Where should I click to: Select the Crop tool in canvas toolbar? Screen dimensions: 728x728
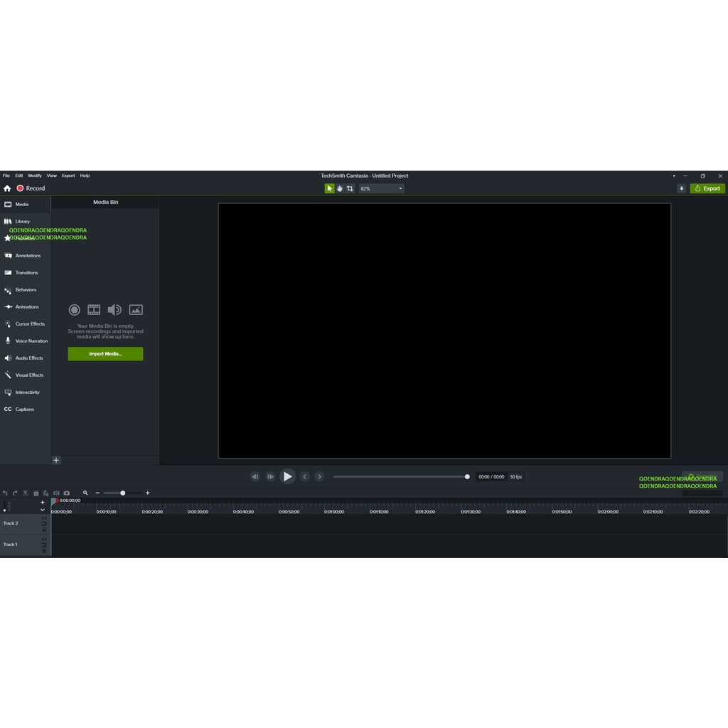click(x=350, y=188)
